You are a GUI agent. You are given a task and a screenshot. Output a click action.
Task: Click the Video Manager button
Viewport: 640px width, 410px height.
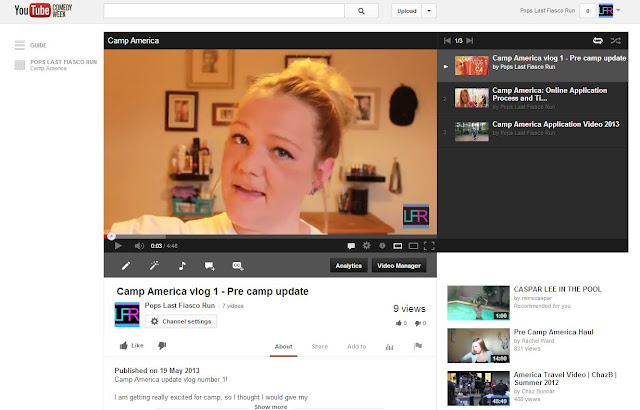[399, 266]
